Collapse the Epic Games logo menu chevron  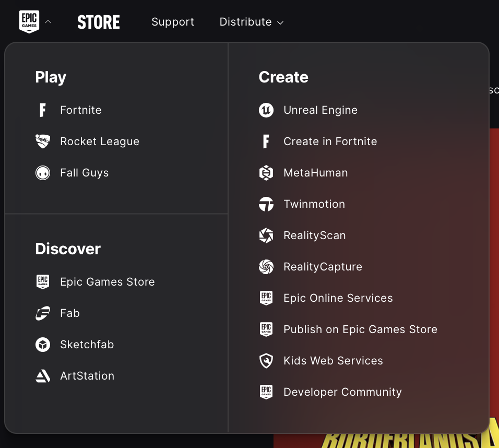pos(48,22)
